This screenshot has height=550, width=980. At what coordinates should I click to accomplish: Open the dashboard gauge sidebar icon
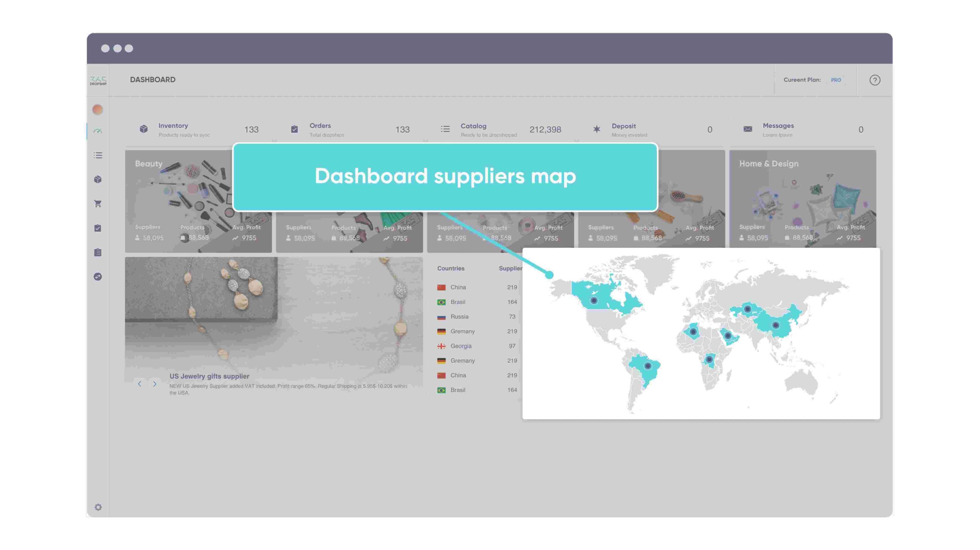click(x=98, y=131)
